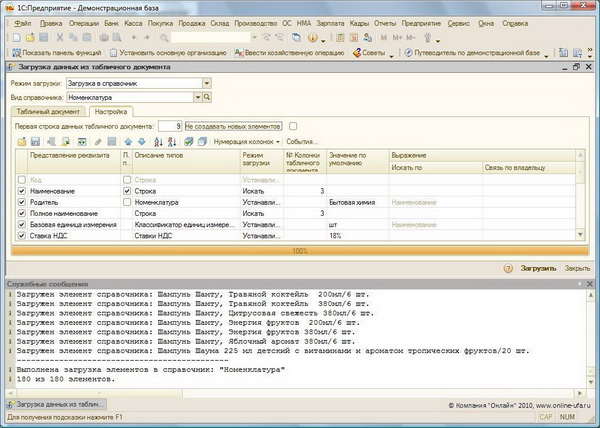Open the Файл menu
The width and height of the screenshot is (600, 428).
23,23
